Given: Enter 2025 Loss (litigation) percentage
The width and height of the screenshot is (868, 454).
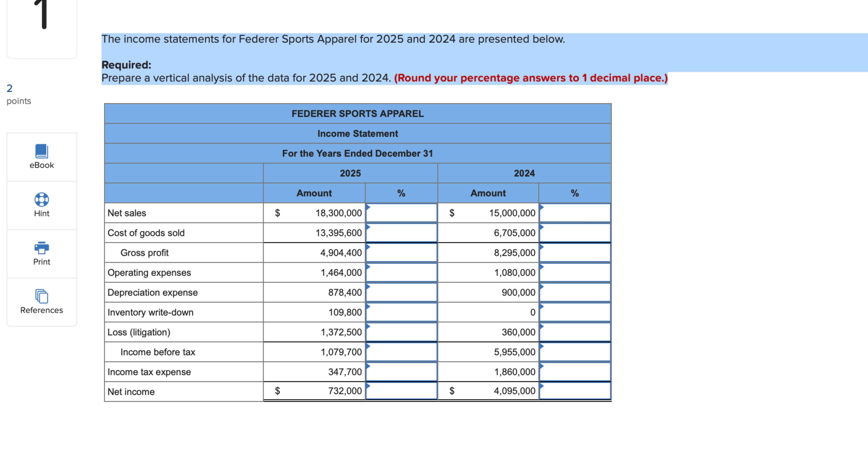Looking at the screenshot, I should tap(401, 332).
